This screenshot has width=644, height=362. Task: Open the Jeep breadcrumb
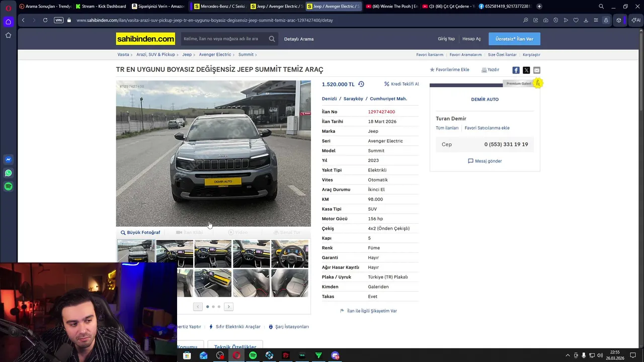(x=187, y=54)
